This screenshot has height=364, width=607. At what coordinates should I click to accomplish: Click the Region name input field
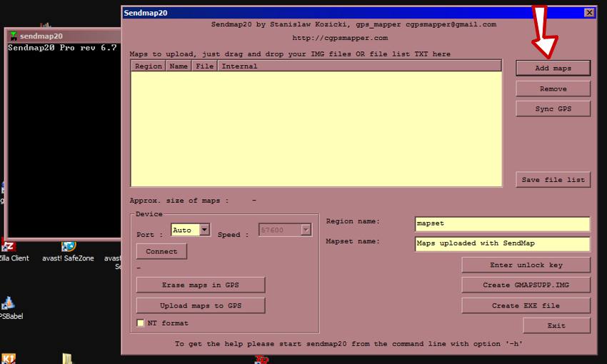pos(502,223)
